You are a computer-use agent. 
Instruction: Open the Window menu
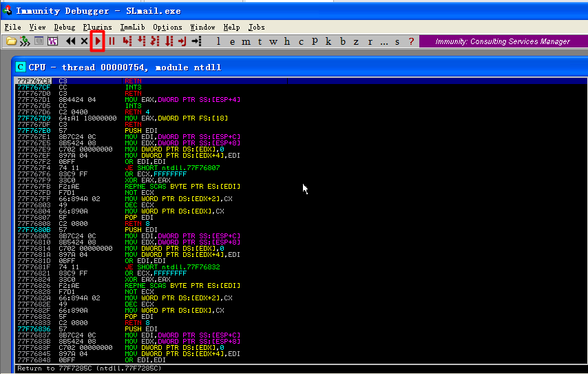tap(202, 27)
